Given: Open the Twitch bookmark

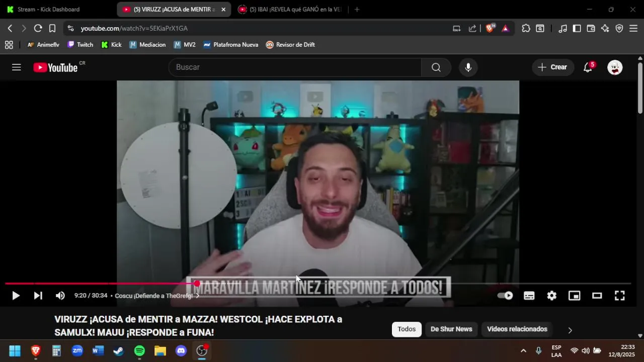Looking at the screenshot, I should 80,45.
